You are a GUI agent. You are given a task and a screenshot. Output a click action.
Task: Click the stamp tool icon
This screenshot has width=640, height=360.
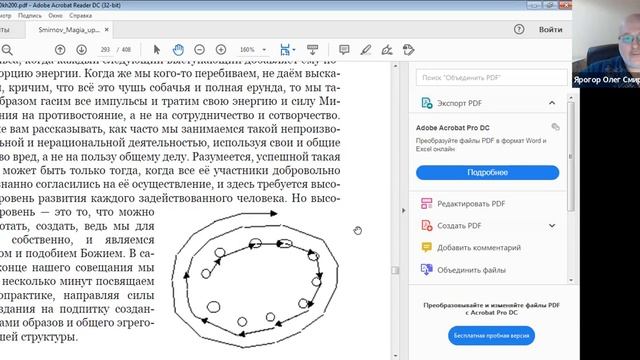click(408, 50)
